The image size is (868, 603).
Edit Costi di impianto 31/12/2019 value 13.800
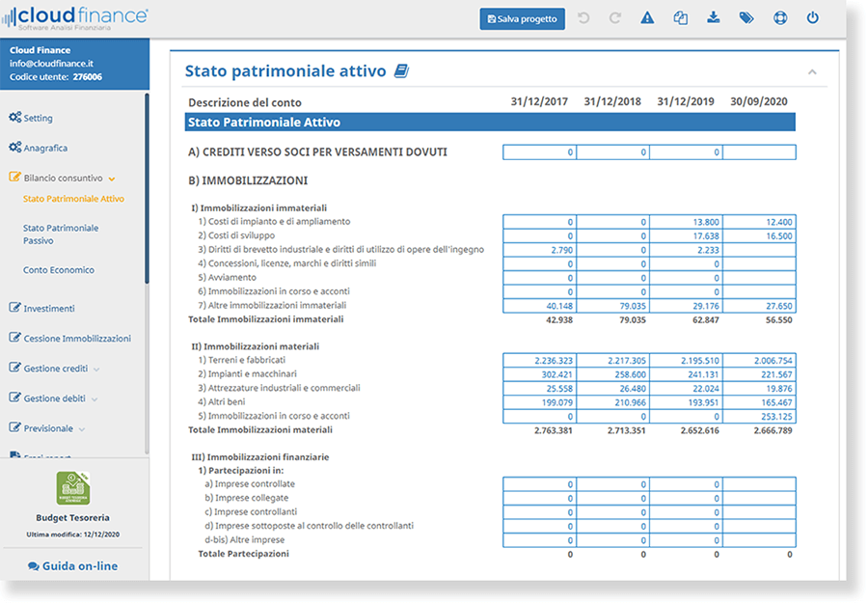tap(686, 222)
